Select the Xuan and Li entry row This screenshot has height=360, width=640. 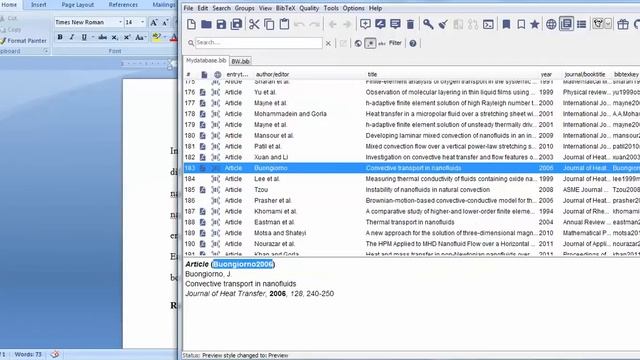[x=411, y=157]
